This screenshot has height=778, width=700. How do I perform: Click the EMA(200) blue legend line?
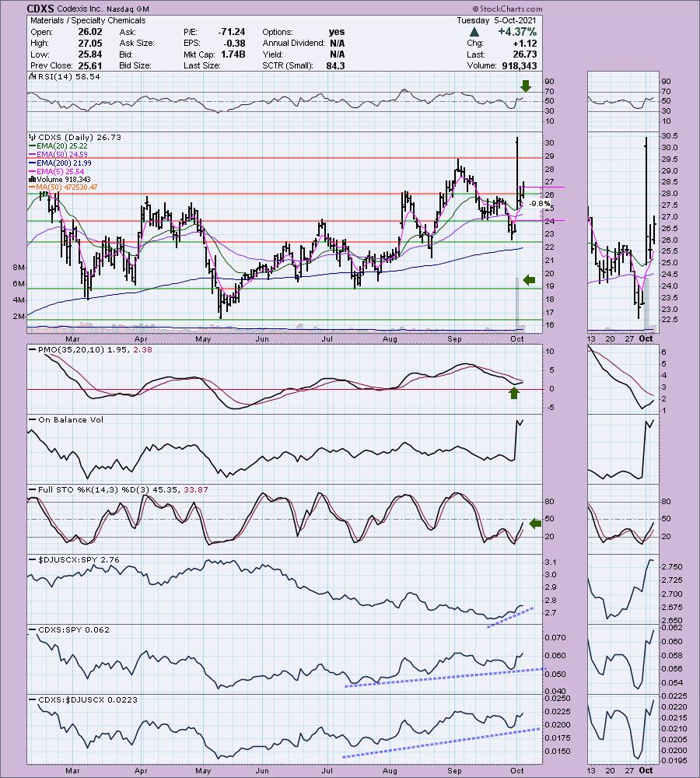[33, 163]
